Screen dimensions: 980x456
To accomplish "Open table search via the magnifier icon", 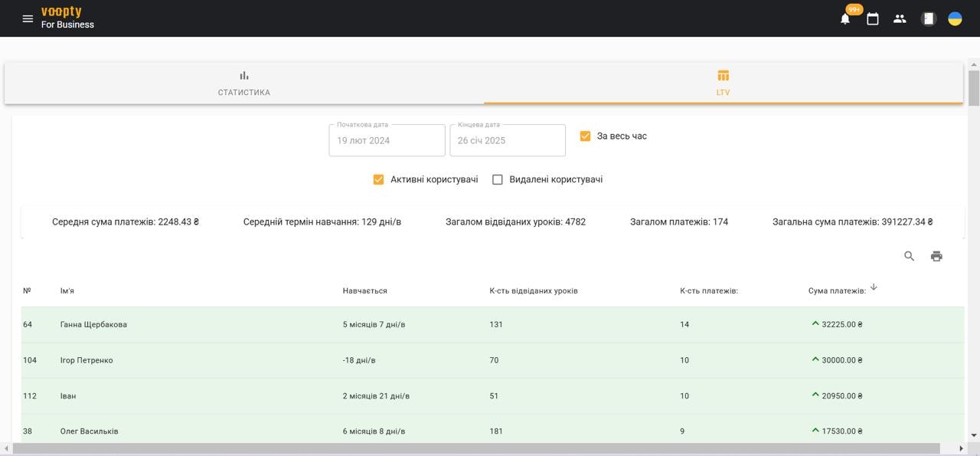I will pyautogui.click(x=909, y=256).
